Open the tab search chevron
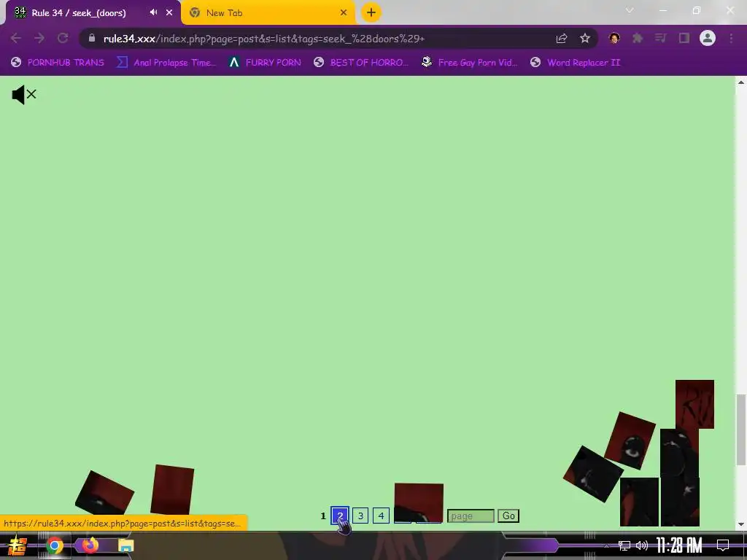747x560 pixels. pos(630,10)
